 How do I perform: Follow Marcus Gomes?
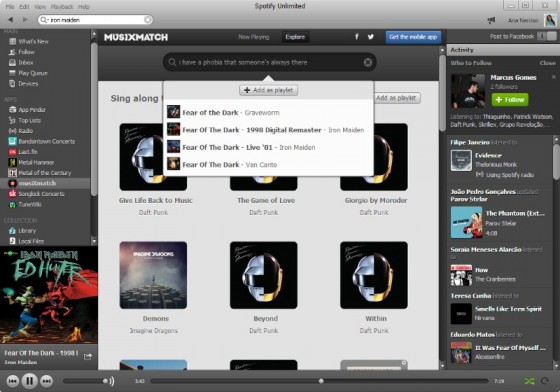click(510, 100)
